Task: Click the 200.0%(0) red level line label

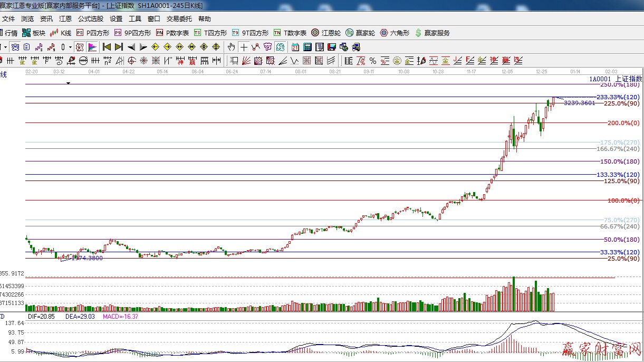Action: coord(623,123)
